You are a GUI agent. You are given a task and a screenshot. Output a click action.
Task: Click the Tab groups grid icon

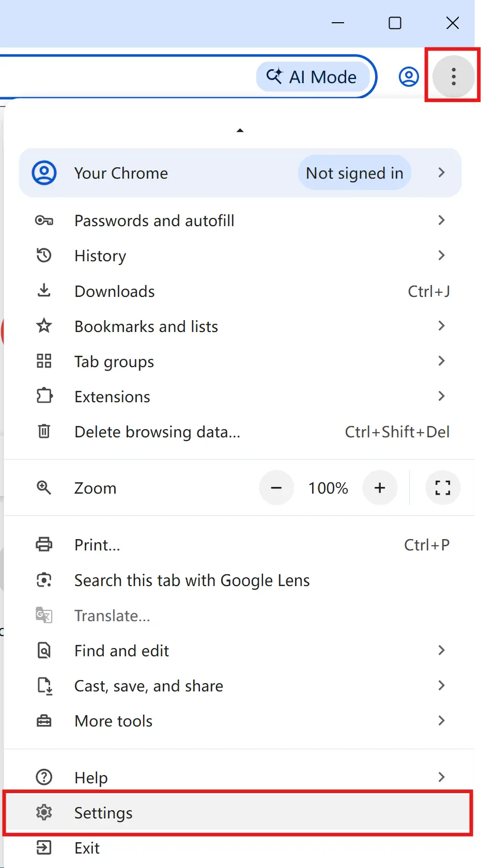tap(44, 361)
